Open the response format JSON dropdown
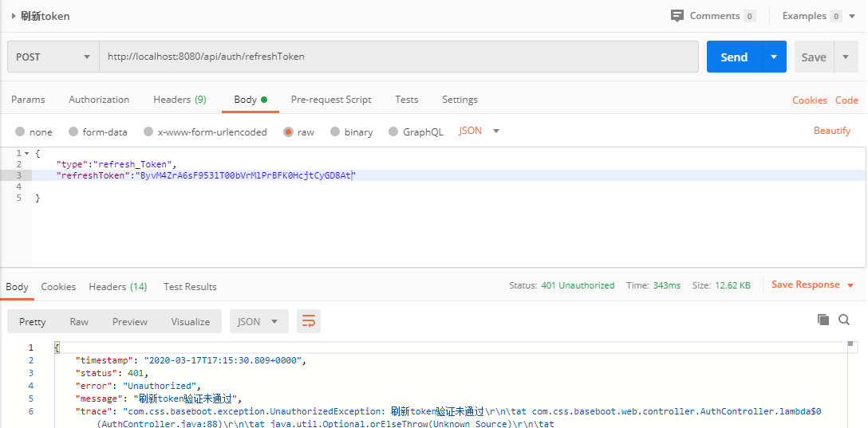This screenshot has height=428, width=868. pos(259,321)
